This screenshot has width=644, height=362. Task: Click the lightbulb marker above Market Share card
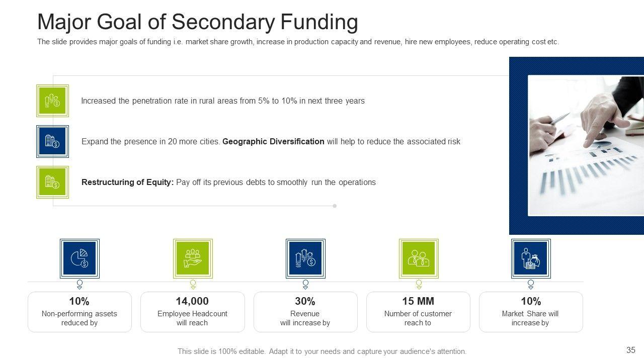(x=531, y=285)
